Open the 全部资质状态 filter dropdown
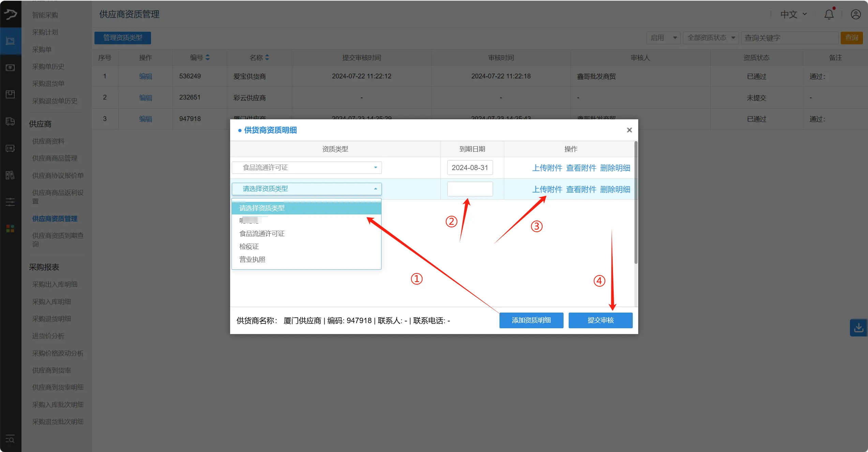The height and width of the screenshot is (452, 868). 710,38
